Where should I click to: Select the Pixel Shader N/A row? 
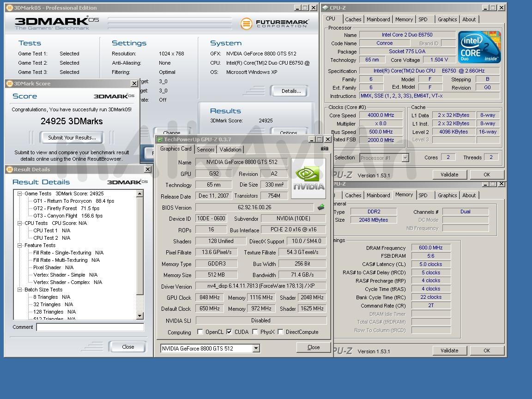tap(53, 267)
